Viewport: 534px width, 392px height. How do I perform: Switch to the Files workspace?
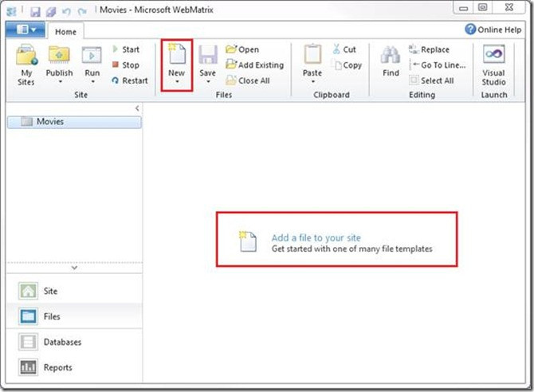[x=74, y=316]
